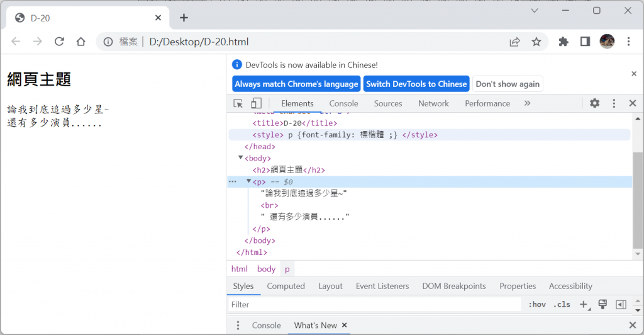Open the browser side panel
Image resolution: width=644 pixels, height=335 pixels.
(585, 42)
